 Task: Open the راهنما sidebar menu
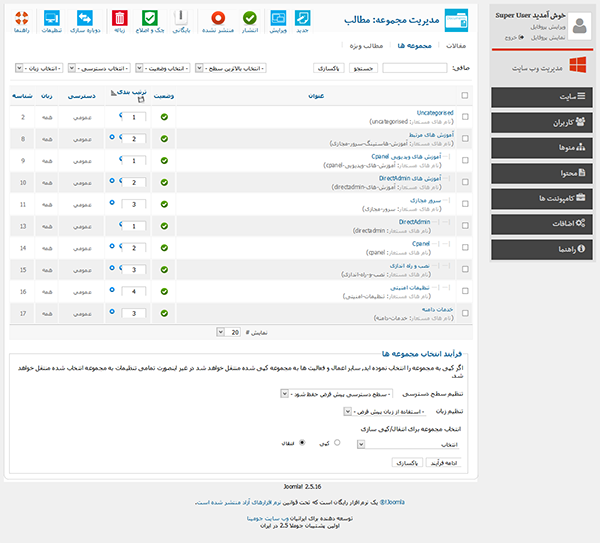tap(542, 249)
